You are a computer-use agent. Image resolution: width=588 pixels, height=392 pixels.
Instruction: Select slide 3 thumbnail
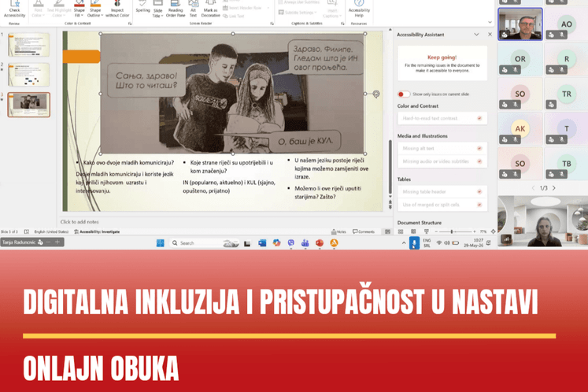(29, 105)
